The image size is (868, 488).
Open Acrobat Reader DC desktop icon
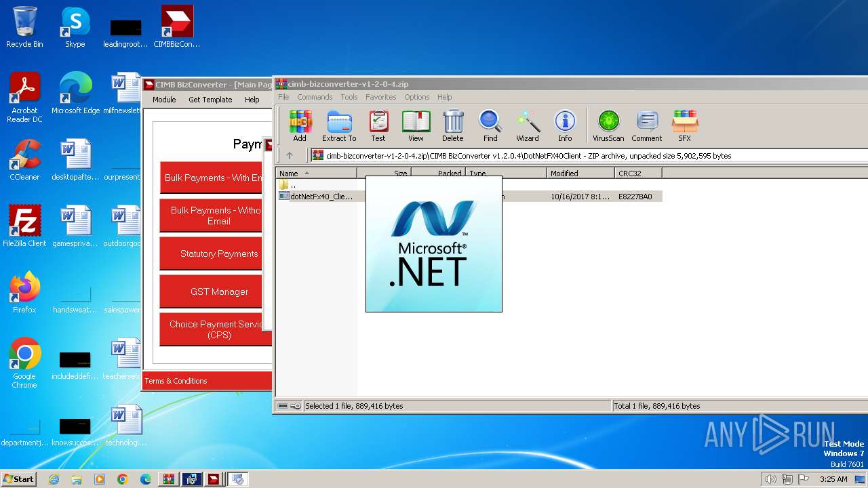pyautogui.click(x=24, y=98)
